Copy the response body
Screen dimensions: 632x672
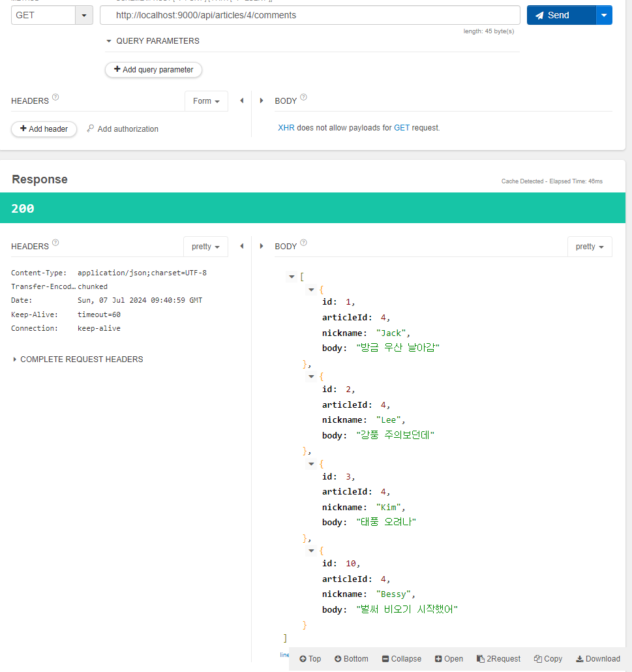coord(548,659)
